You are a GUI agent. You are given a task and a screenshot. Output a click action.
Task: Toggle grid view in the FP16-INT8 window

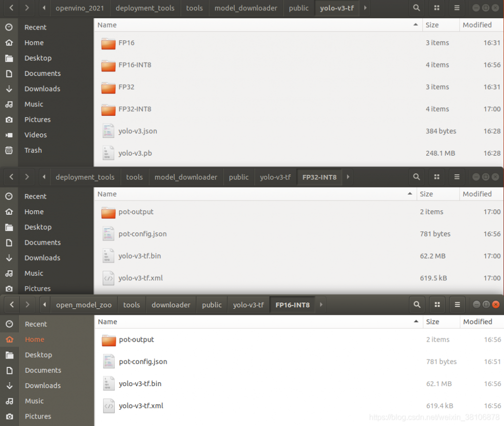437,305
